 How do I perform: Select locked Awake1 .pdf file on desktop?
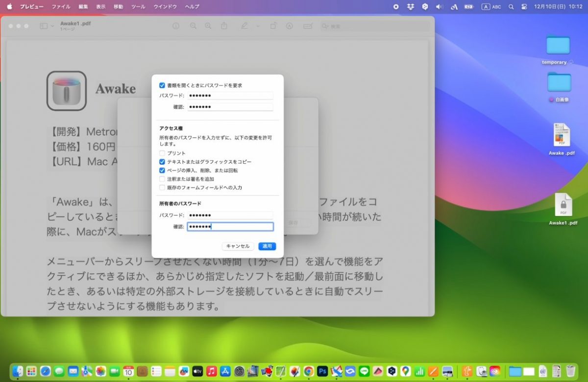pos(563,205)
